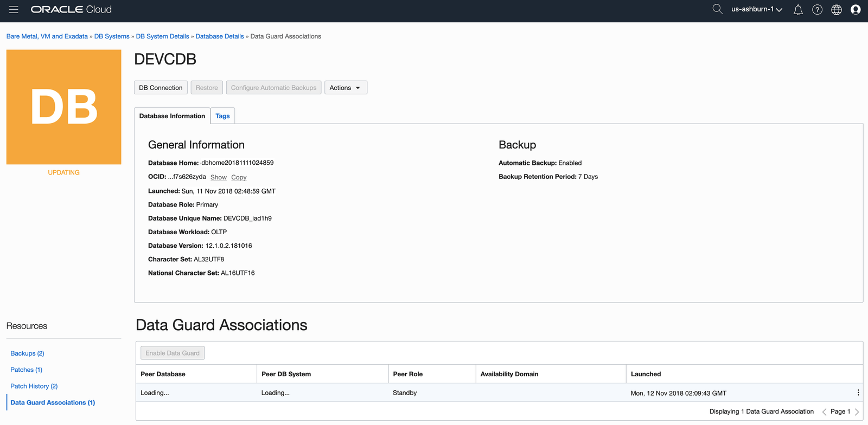
Task: Open Patch History (2) resource link
Action: pyautogui.click(x=34, y=386)
